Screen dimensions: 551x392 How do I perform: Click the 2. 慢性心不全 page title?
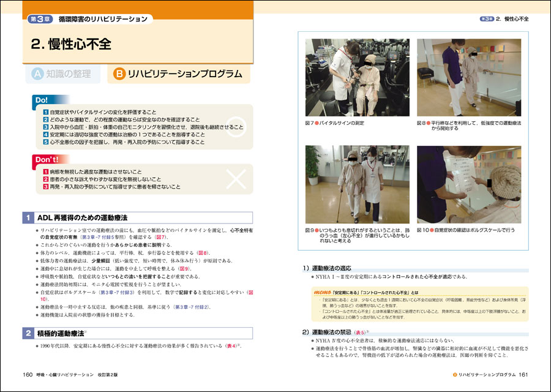(x=71, y=45)
